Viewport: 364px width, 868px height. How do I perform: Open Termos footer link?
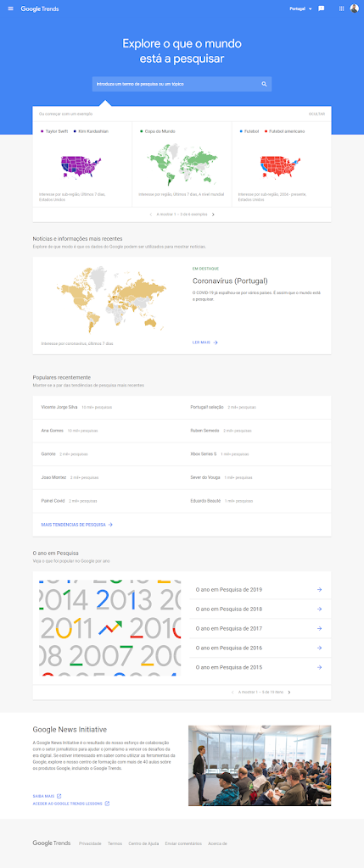click(115, 843)
